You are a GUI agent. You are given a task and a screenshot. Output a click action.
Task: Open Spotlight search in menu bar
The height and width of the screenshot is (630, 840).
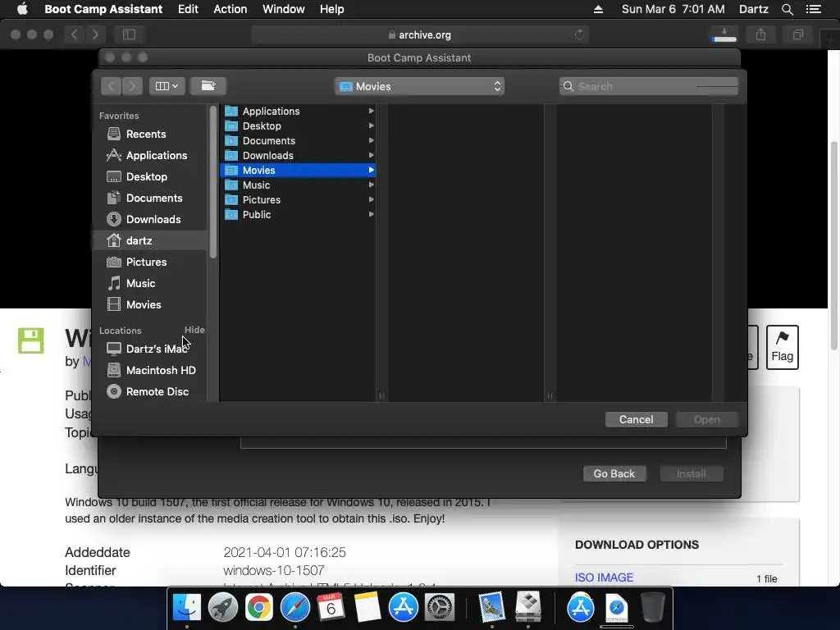[x=787, y=9]
